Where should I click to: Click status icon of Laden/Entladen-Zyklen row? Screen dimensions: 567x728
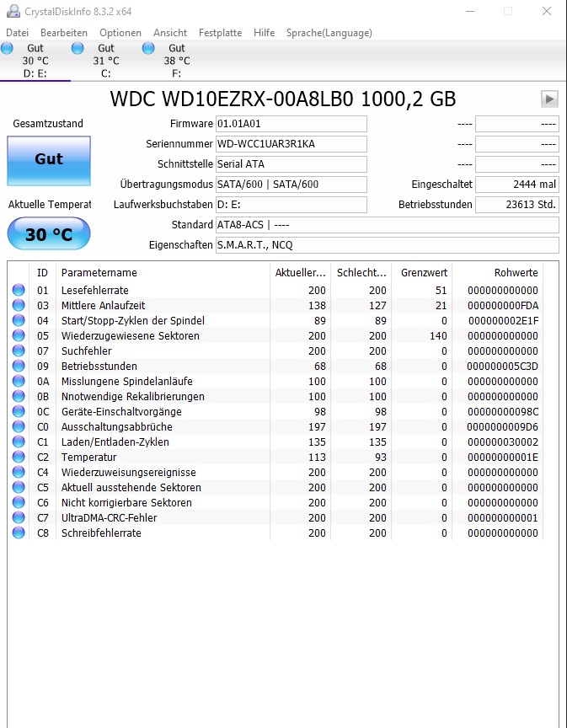[x=19, y=442]
